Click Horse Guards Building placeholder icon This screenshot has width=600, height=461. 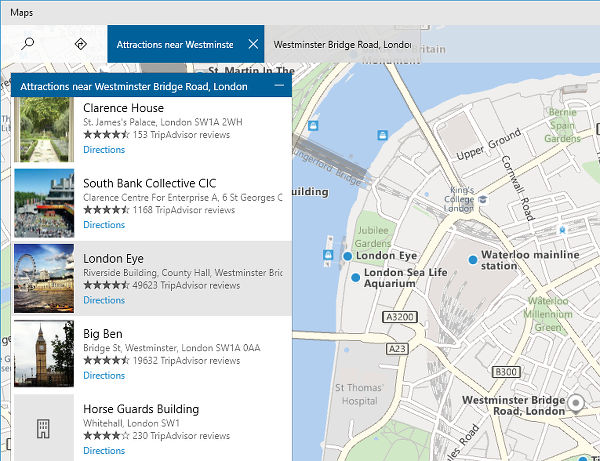tap(44, 428)
